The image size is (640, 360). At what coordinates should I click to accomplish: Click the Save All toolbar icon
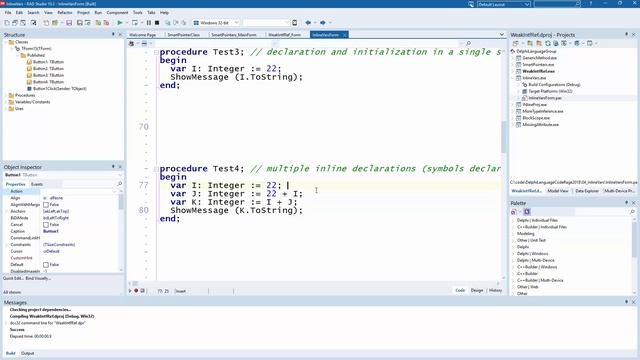pyautogui.click(x=80, y=23)
